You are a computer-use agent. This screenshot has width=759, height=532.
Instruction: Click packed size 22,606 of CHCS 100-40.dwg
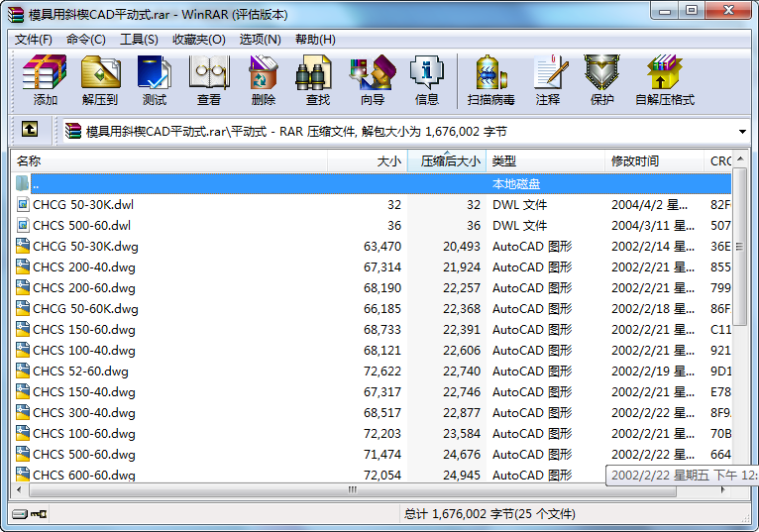pyautogui.click(x=462, y=351)
